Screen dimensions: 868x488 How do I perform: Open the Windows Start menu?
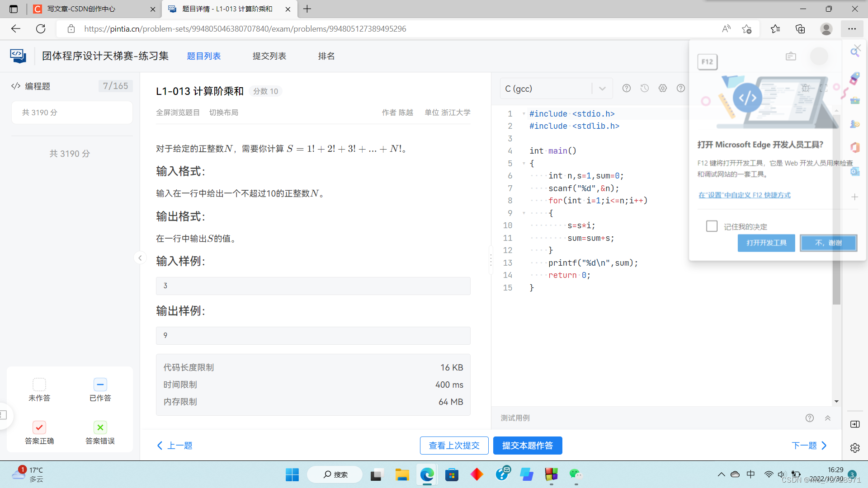point(292,475)
